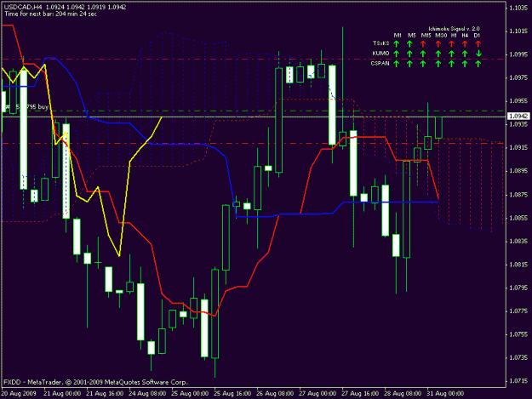
Task: Click the M1 timeframe column header
Action: (398, 35)
